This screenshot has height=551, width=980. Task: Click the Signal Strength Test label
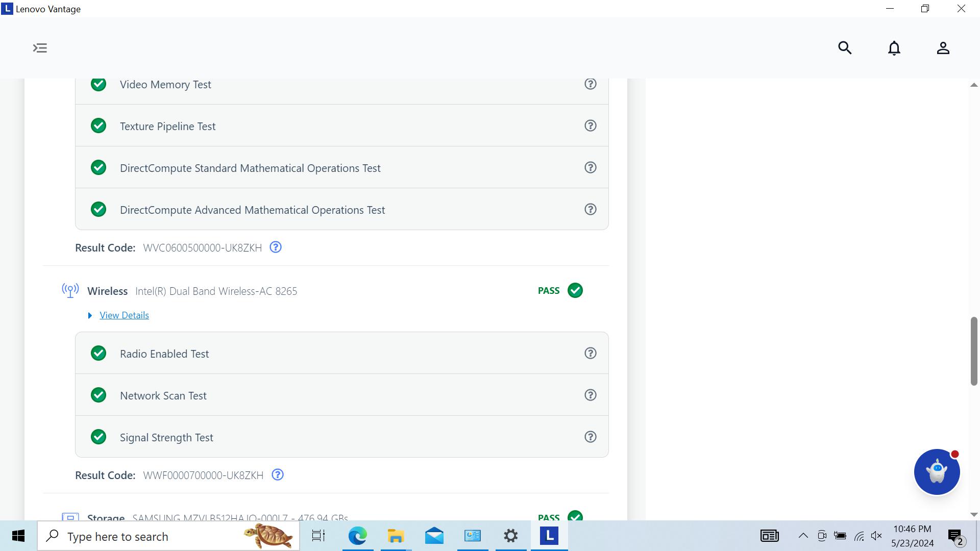point(166,438)
